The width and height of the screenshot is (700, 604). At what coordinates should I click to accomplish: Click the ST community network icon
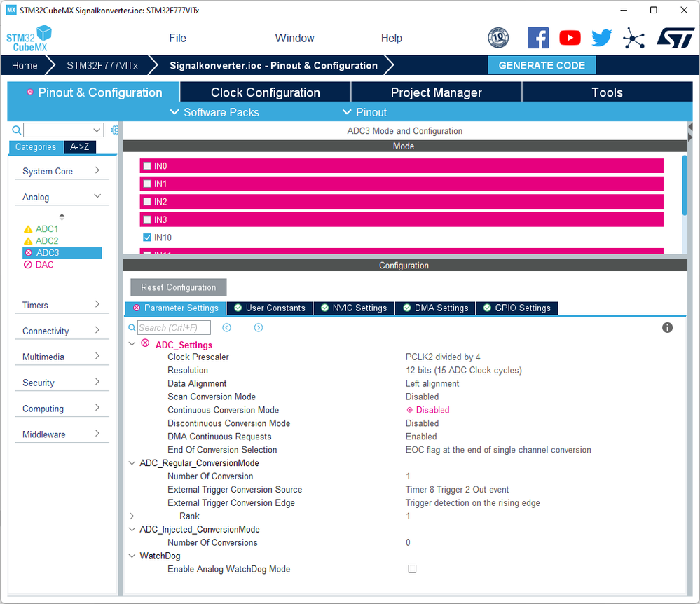[x=634, y=38]
